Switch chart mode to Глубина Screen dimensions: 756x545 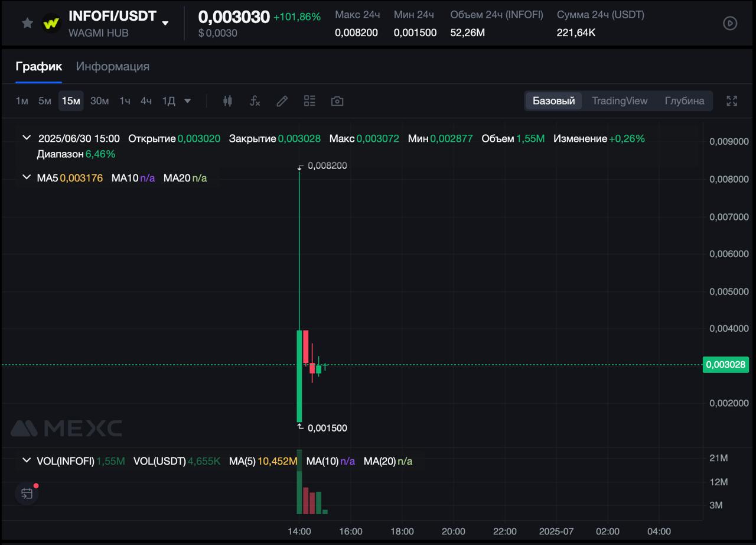pyautogui.click(x=685, y=101)
